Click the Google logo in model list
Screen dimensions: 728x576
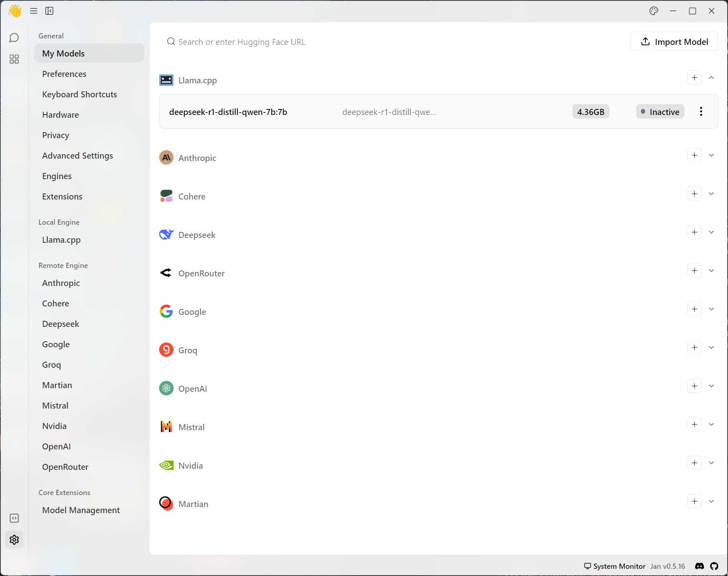pos(166,311)
